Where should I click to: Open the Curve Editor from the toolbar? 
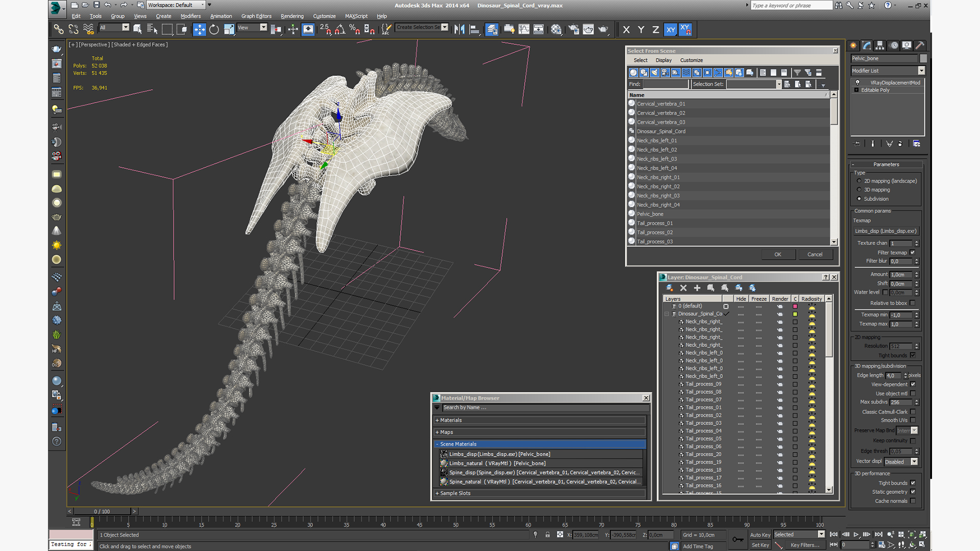[524, 30]
